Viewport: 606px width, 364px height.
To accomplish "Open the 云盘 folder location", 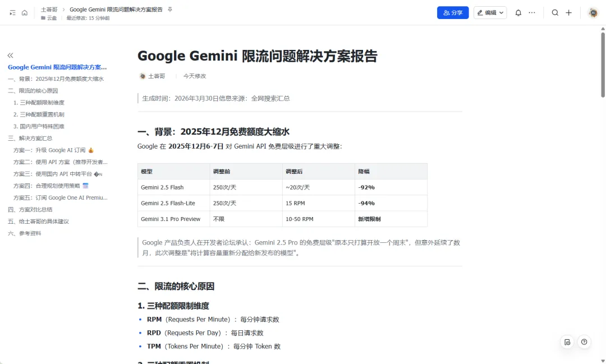I will pyautogui.click(x=49, y=18).
